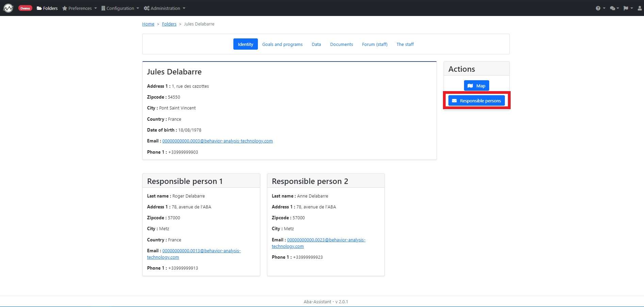Click the Actions panel heading
The image size is (644, 307).
tap(462, 69)
